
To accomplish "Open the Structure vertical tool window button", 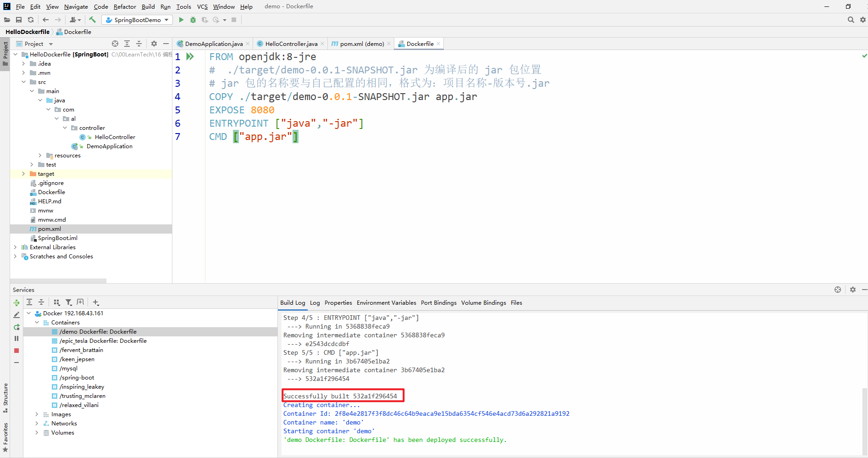I will (5, 397).
